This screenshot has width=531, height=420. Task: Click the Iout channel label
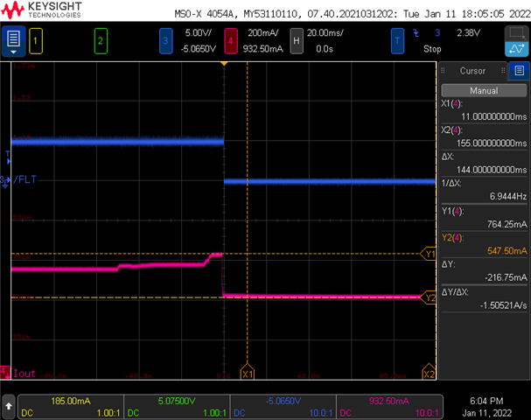[24, 374]
